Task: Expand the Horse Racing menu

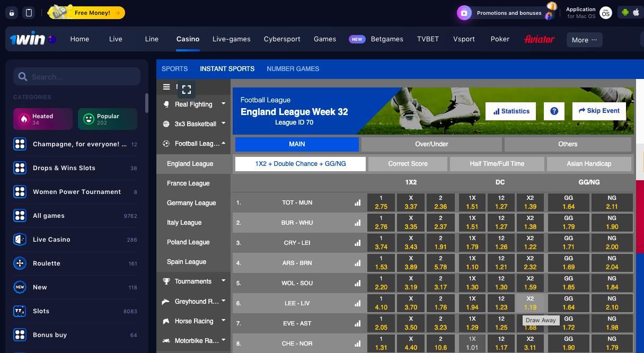Action: 193,321
